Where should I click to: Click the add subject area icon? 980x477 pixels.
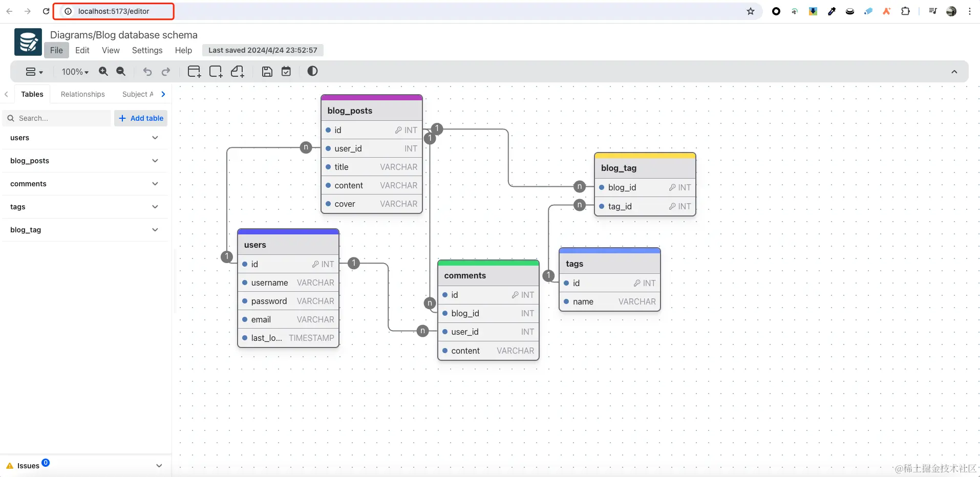216,72
